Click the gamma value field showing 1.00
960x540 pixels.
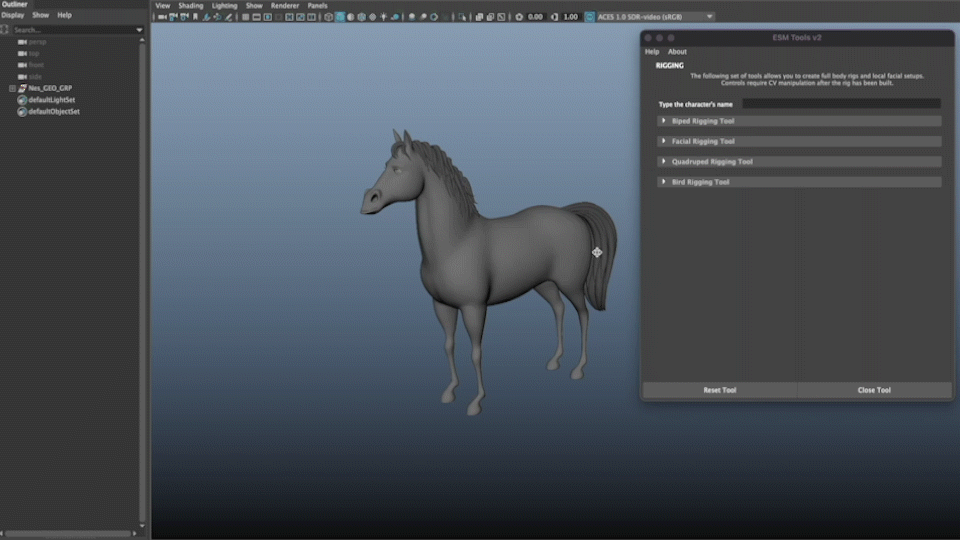pos(571,17)
